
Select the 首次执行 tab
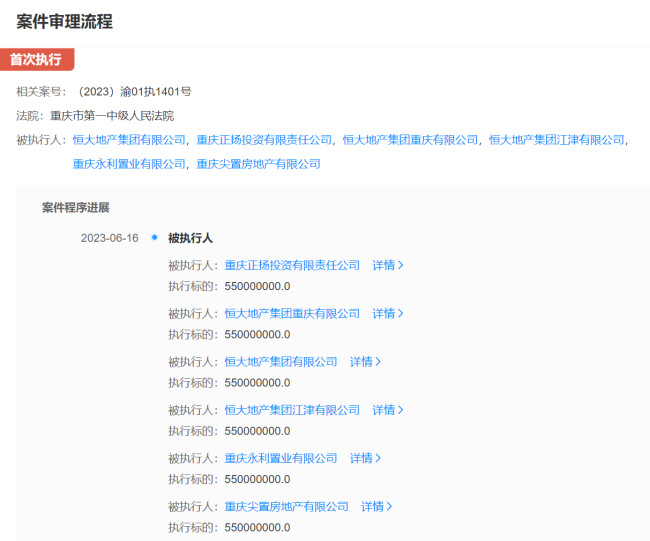[x=36, y=60]
